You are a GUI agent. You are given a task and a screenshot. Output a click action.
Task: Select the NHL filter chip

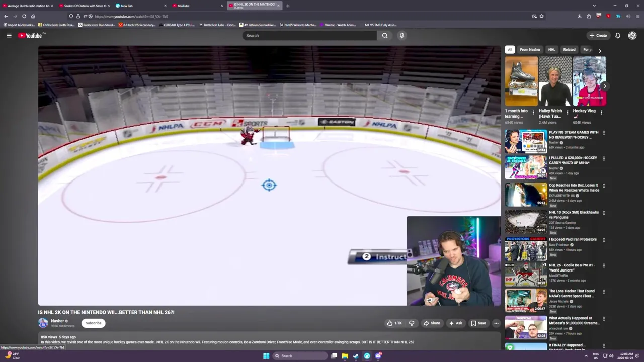[x=552, y=50]
